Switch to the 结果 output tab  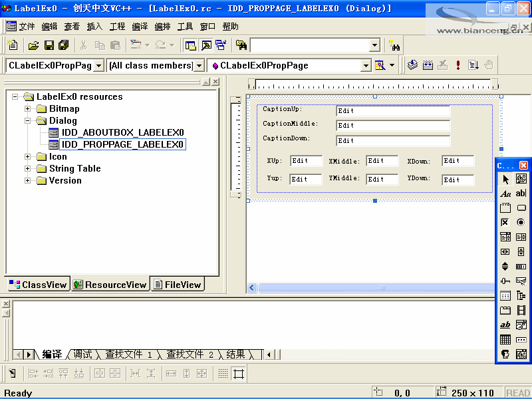235,354
